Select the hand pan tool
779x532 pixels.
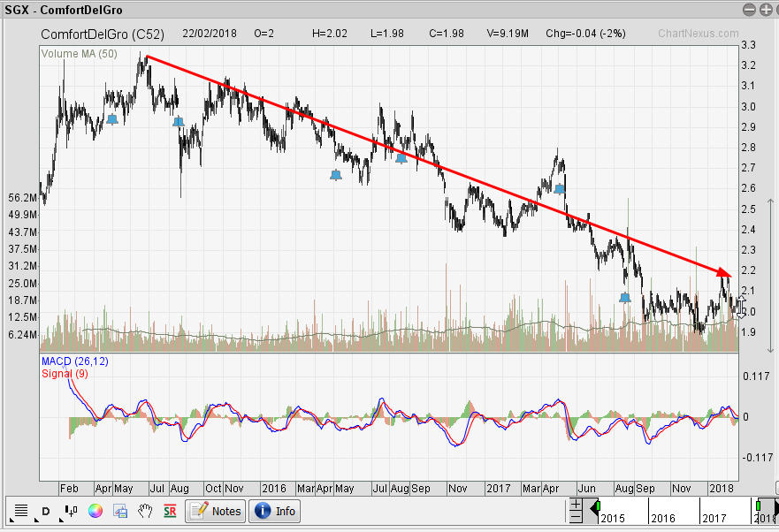[145, 511]
